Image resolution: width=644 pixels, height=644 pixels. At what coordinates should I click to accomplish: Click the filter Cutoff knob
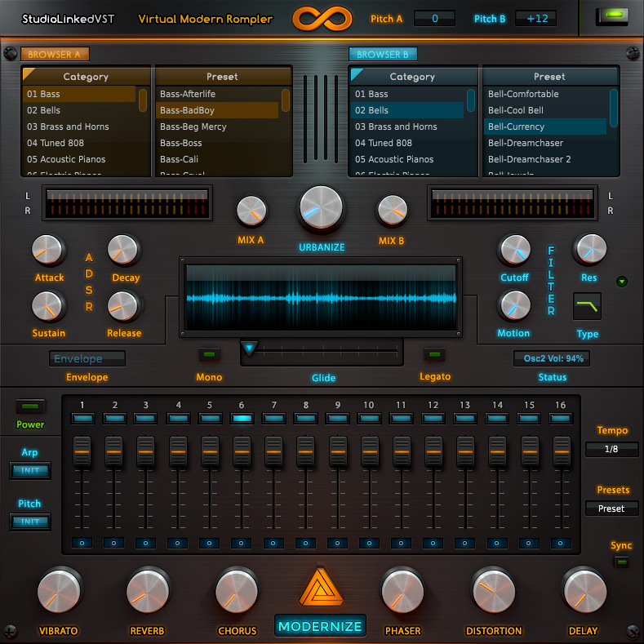point(515,250)
